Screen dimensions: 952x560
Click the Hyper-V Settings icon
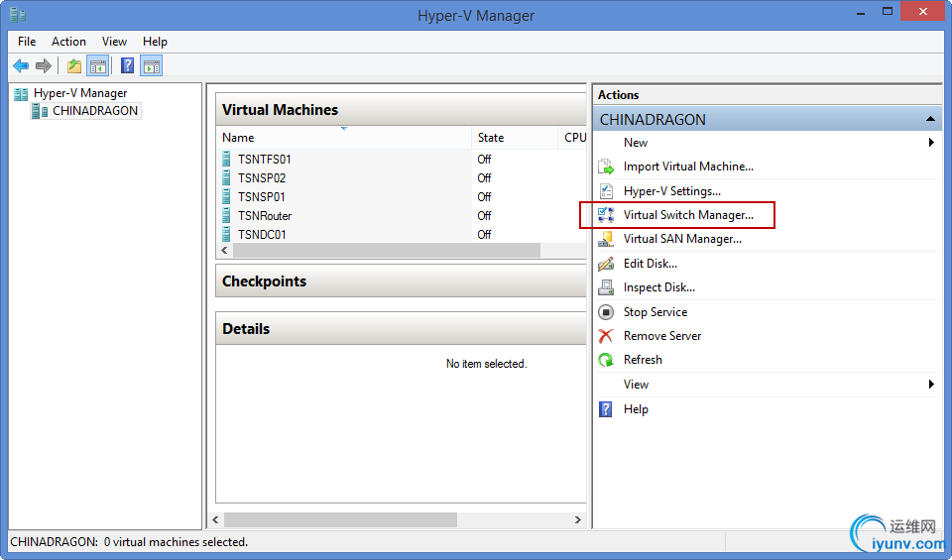coord(606,191)
